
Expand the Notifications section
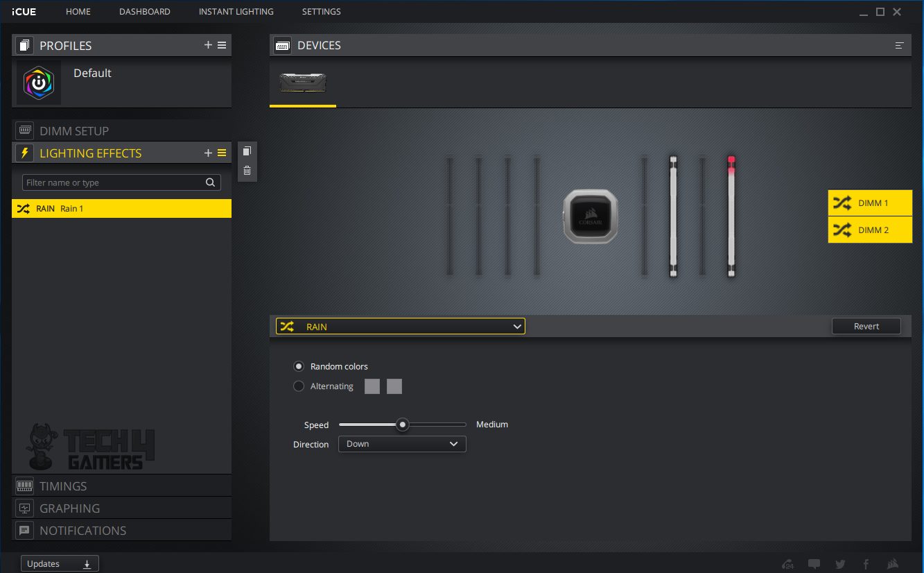click(x=121, y=530)
